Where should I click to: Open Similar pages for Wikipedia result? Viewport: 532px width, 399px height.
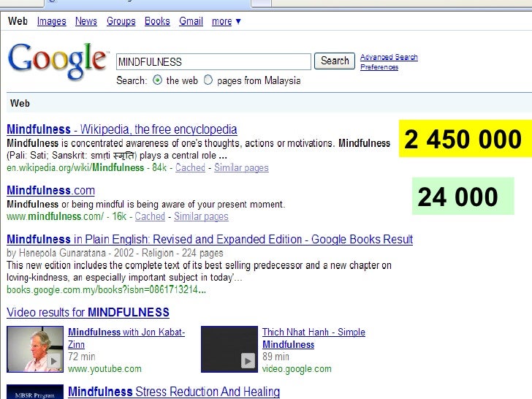click(x=241, y=167)
